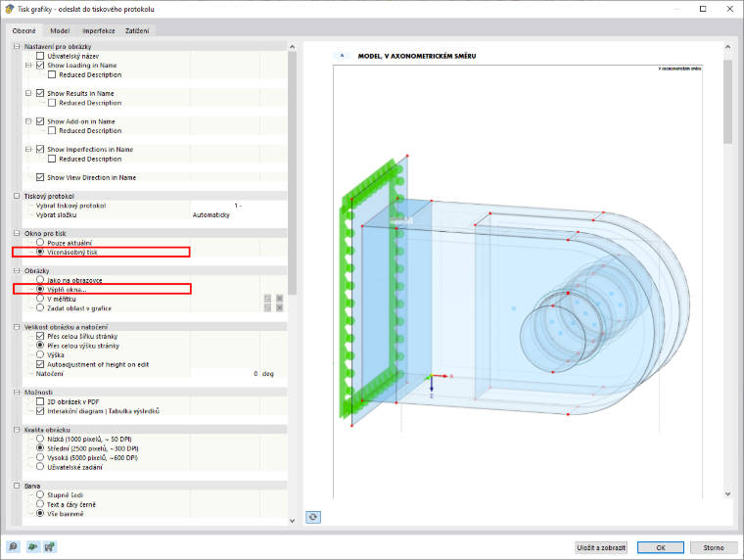Select Stupně šedi color mode

click(x=40, y=495)
